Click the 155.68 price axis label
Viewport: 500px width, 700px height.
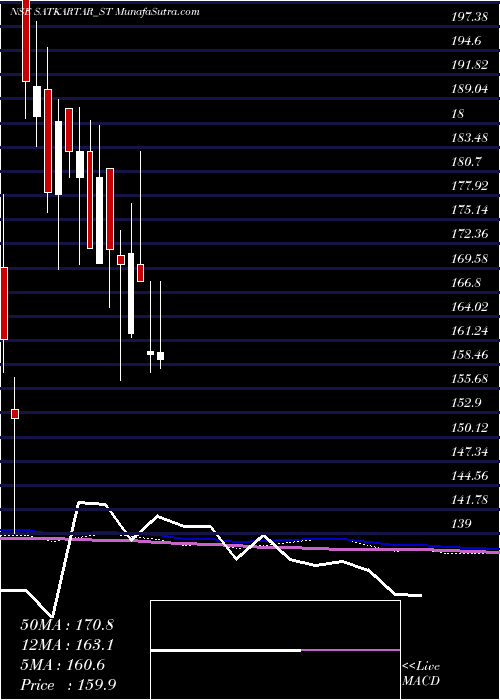(x=469, y=379)
